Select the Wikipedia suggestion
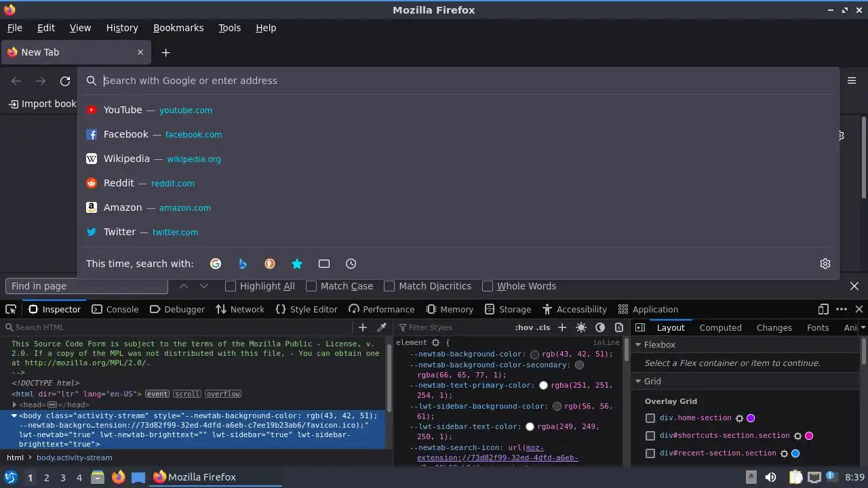This screenshot has width=868, height=488. 458,159
